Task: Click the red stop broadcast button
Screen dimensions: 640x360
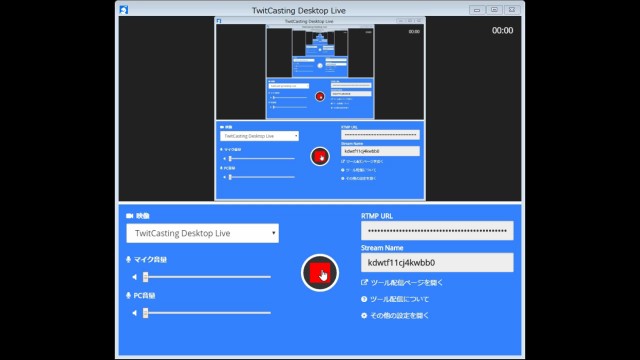Action: click(x=320, y=273)
